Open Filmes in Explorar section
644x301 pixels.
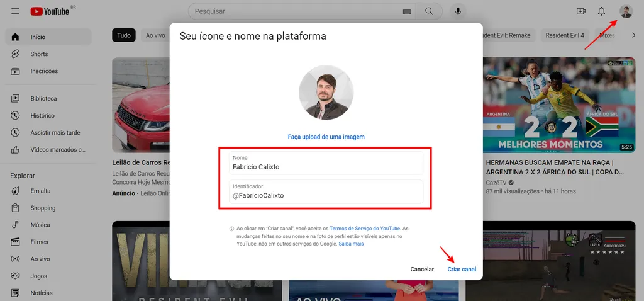pos(48,242)
